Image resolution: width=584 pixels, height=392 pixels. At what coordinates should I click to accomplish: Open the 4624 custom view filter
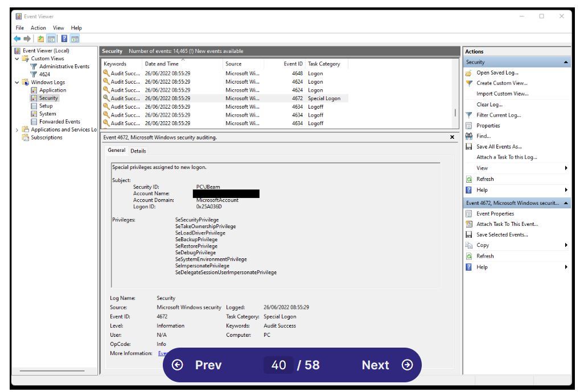(45, 75)
